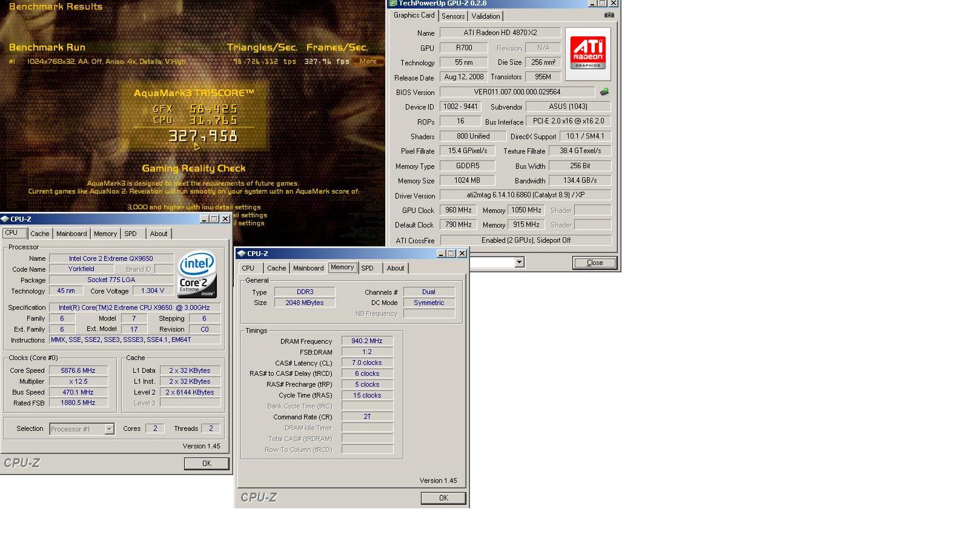Click OK in the CPU-Z processor window
Screen dimensions: 980x538
point(207,464)
